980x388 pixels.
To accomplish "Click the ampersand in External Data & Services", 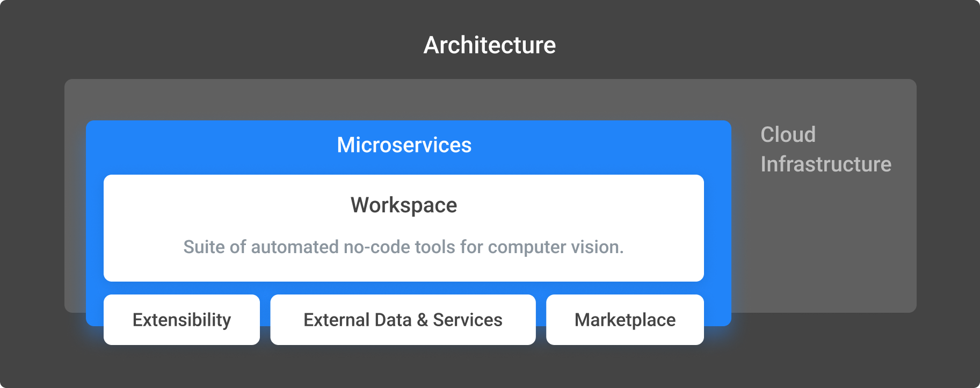I will pyautogui.click(x=422, y=320).
